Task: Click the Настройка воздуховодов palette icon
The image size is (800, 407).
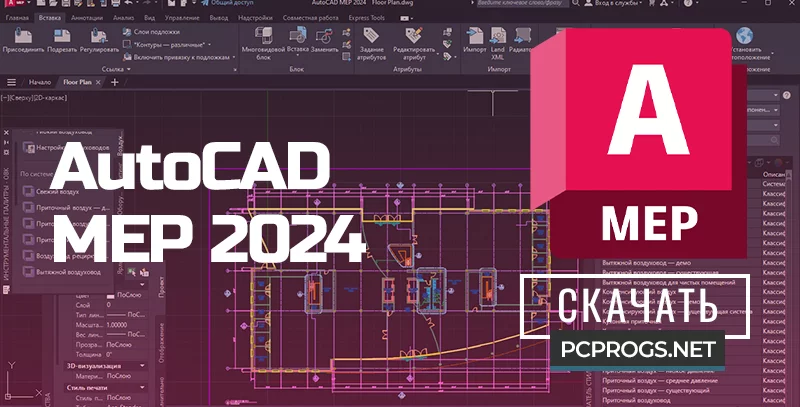Action: point(29,148)
